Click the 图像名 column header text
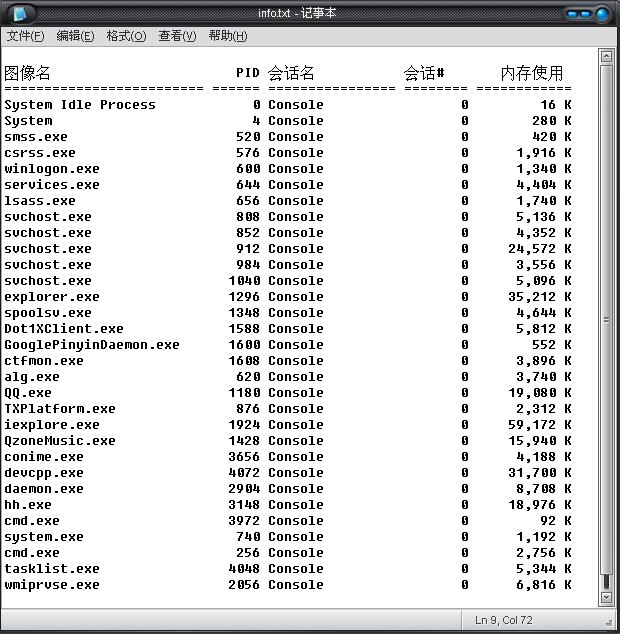The image size is (620, 634). point(27,73)
